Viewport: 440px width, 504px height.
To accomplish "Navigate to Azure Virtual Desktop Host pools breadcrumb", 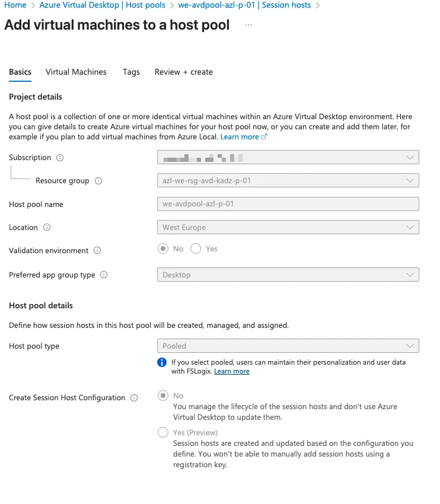I will (x=102, y=5).
